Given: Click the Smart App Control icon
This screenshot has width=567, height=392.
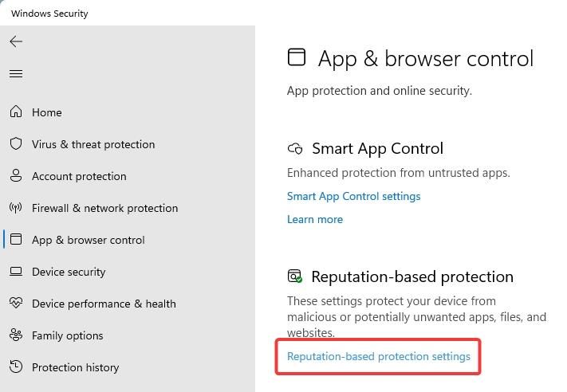Looking at the screenshot, I should click(295, 149).
